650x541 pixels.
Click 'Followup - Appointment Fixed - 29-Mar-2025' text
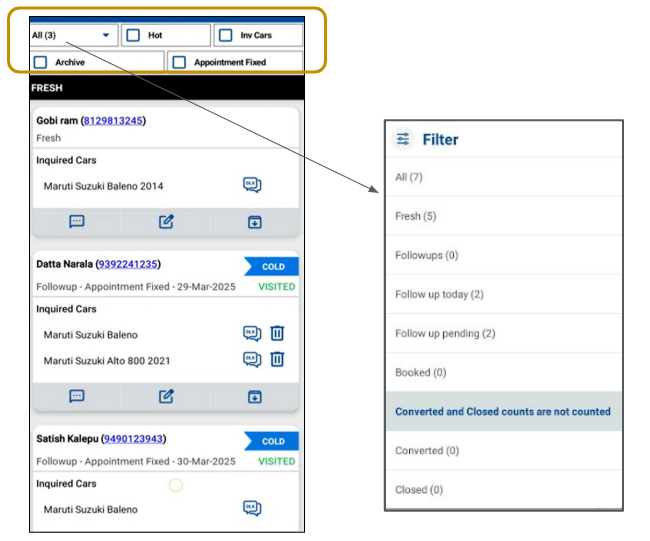[x=136, y=287]
